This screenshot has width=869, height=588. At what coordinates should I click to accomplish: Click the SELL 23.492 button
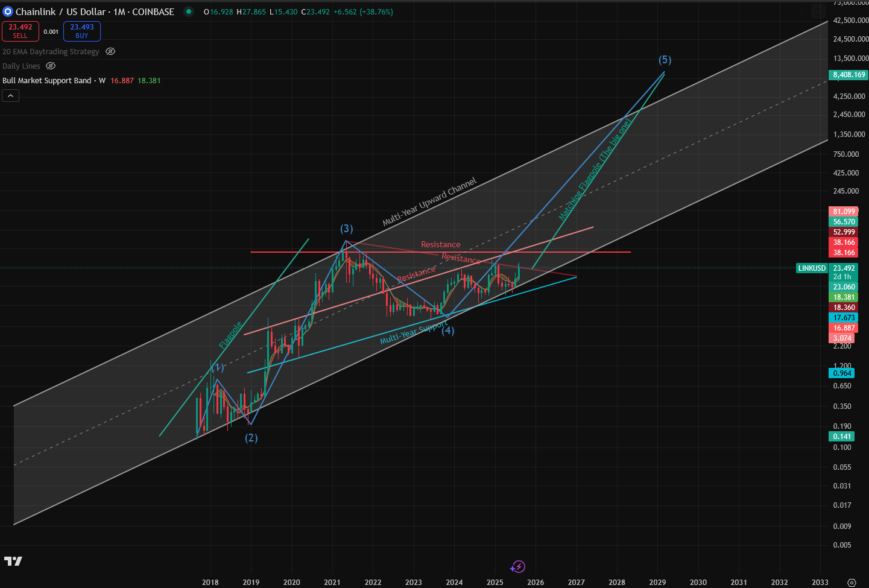tap(21, 31)
